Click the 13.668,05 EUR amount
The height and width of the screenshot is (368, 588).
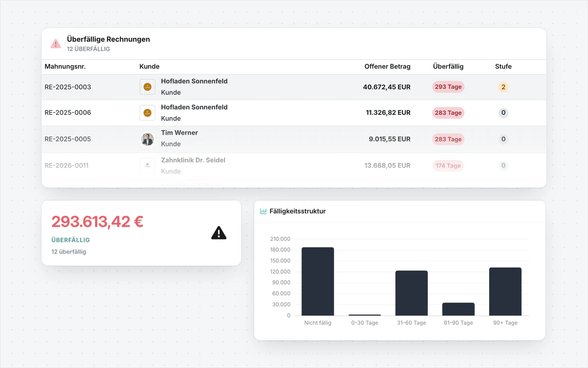point(388,166)
